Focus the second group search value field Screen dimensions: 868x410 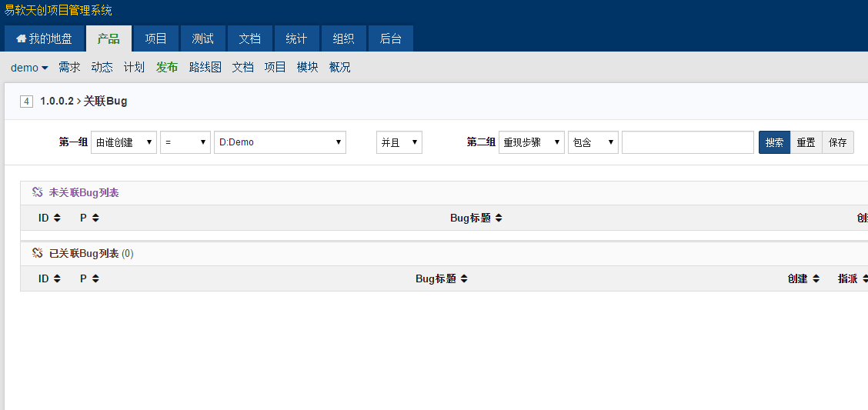(x=687, y=142)
